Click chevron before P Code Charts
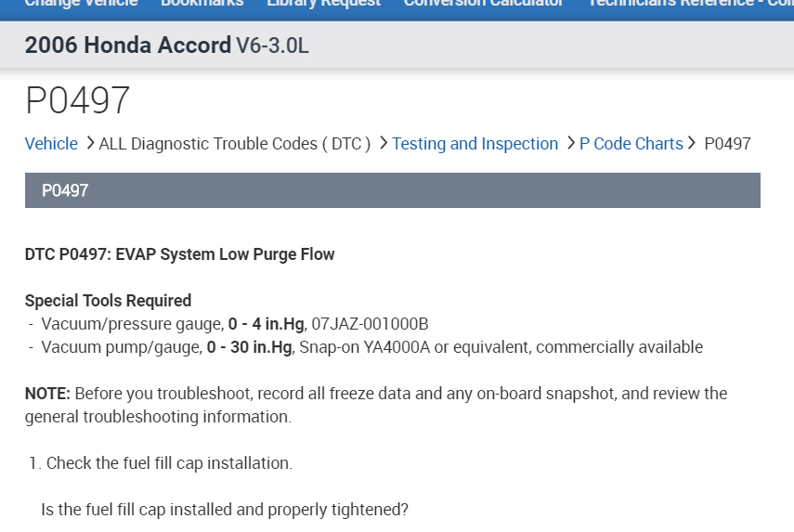The width and height of the screenshot is (794, 532). click(570, 143)
